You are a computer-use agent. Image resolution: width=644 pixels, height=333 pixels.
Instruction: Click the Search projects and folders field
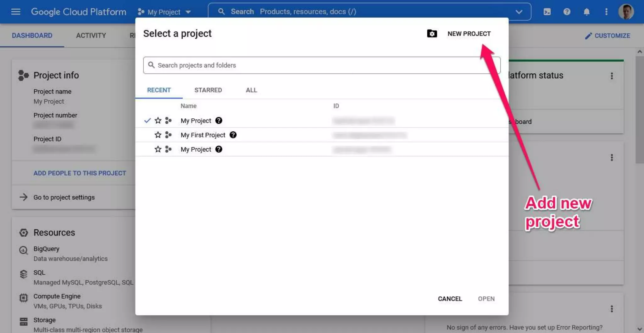[322, 65]
